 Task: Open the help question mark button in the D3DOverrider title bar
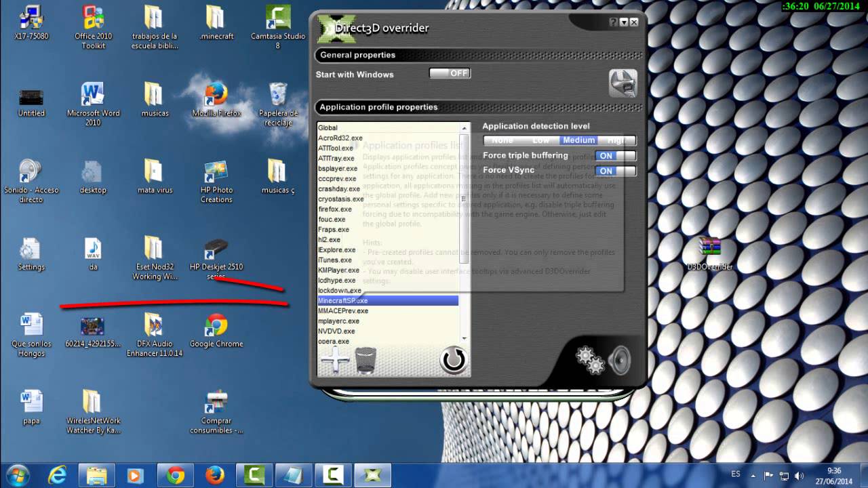[x=614, y=22]
